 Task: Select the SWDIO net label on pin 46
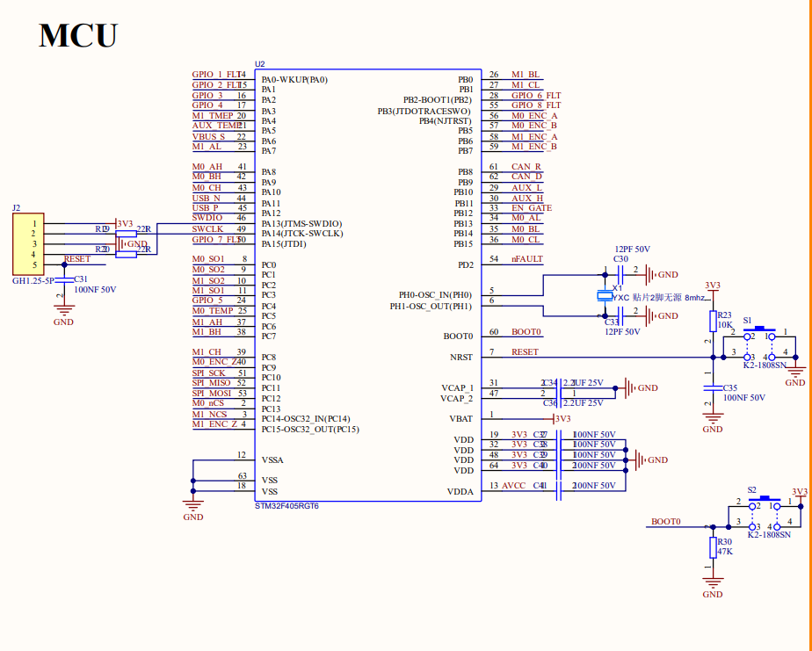[207, 218]
